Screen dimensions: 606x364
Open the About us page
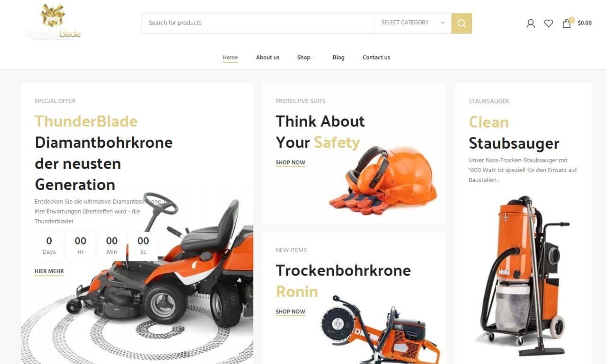tap(267, 57)
